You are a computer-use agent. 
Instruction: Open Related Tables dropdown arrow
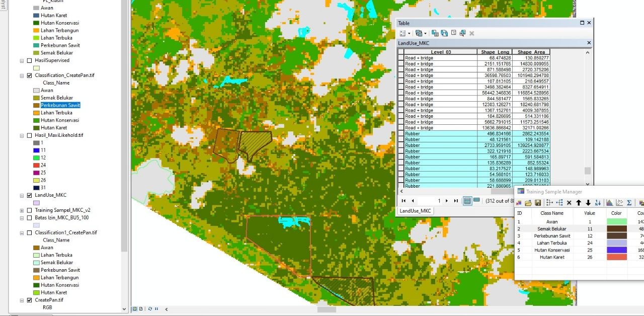(x=425, y=34)
